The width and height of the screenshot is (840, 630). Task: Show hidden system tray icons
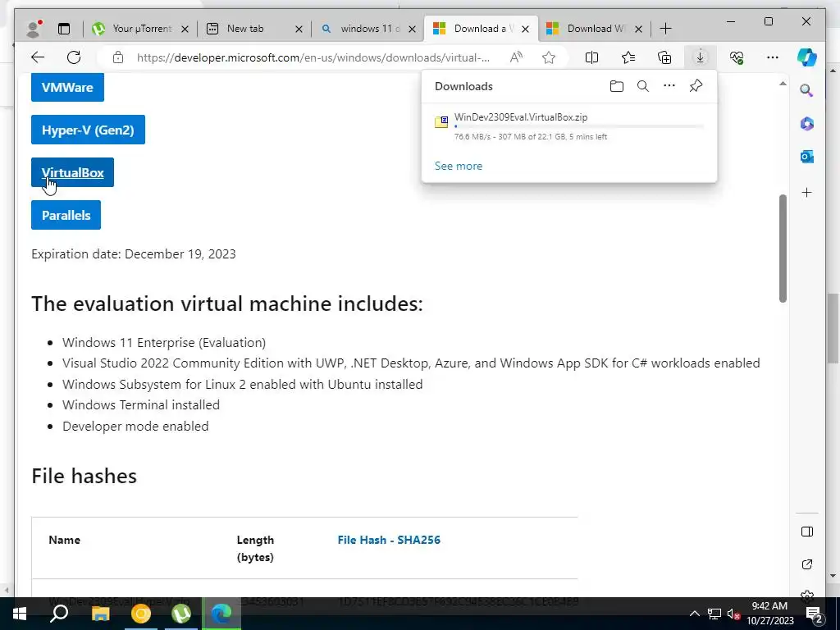click(x=694, y=614)
